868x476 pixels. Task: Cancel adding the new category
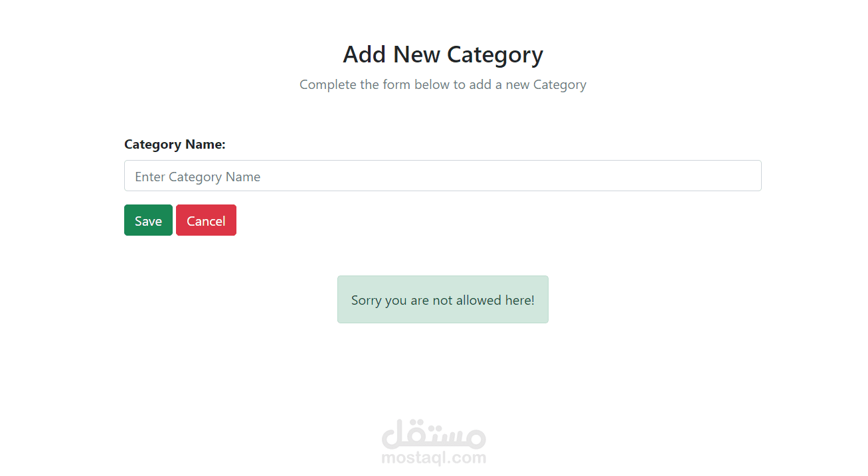[x=206, y=220]
